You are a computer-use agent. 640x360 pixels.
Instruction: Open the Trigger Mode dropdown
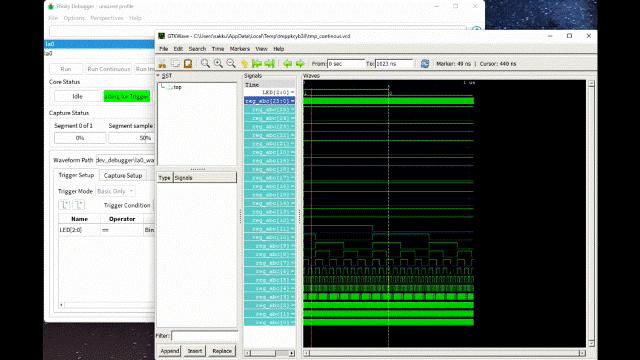pyautogui.click(x=116, y=191)
